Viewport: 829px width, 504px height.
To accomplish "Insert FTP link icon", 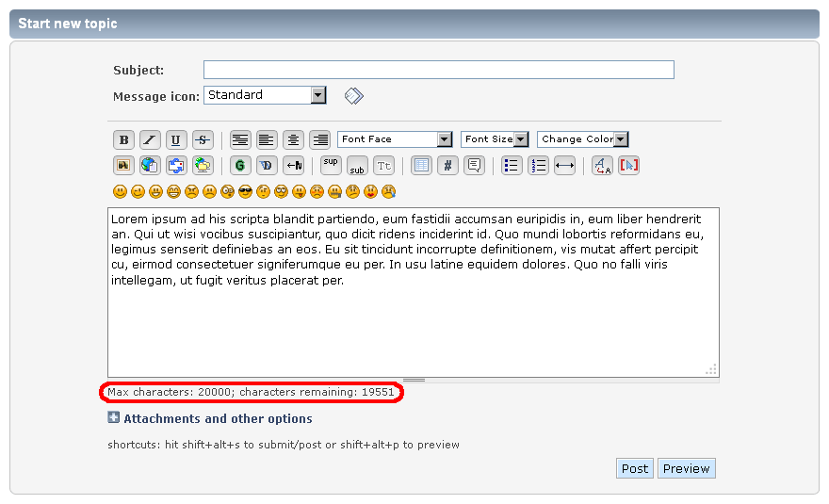I will click(x=203, y=166).
